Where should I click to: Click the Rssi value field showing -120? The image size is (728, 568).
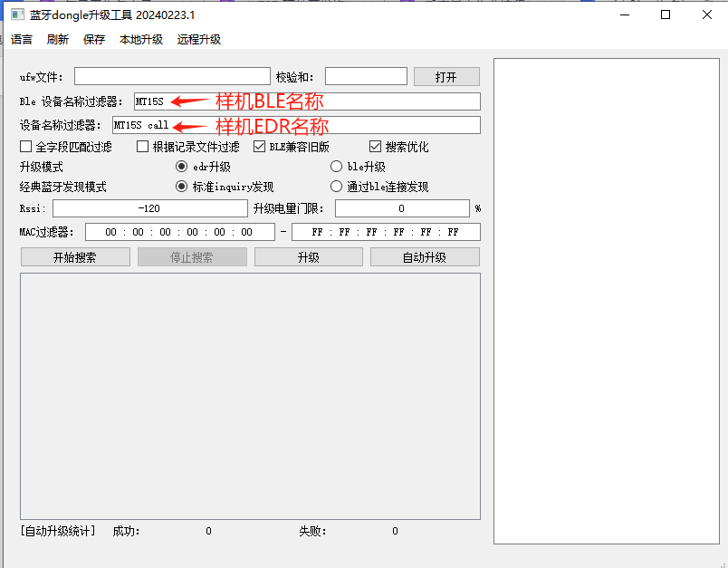[150, 208]
